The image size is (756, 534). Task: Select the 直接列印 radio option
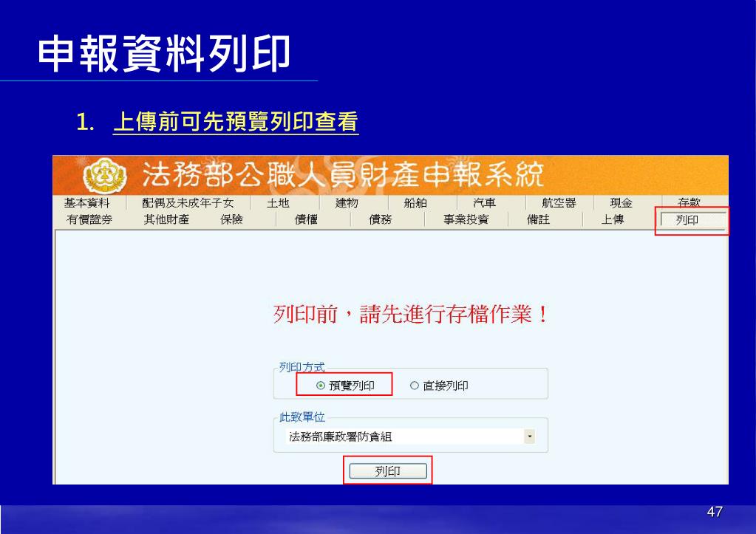point(414,386)
